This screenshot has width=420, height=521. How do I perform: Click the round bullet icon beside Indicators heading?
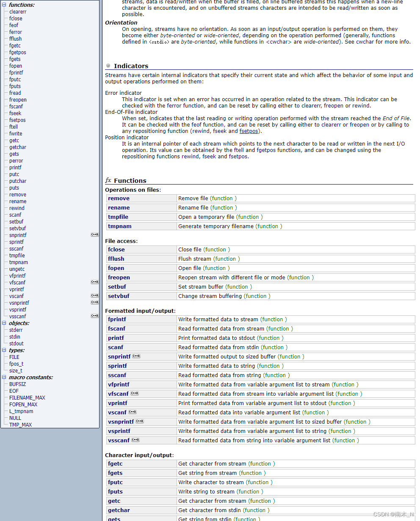tap(108, 66)
